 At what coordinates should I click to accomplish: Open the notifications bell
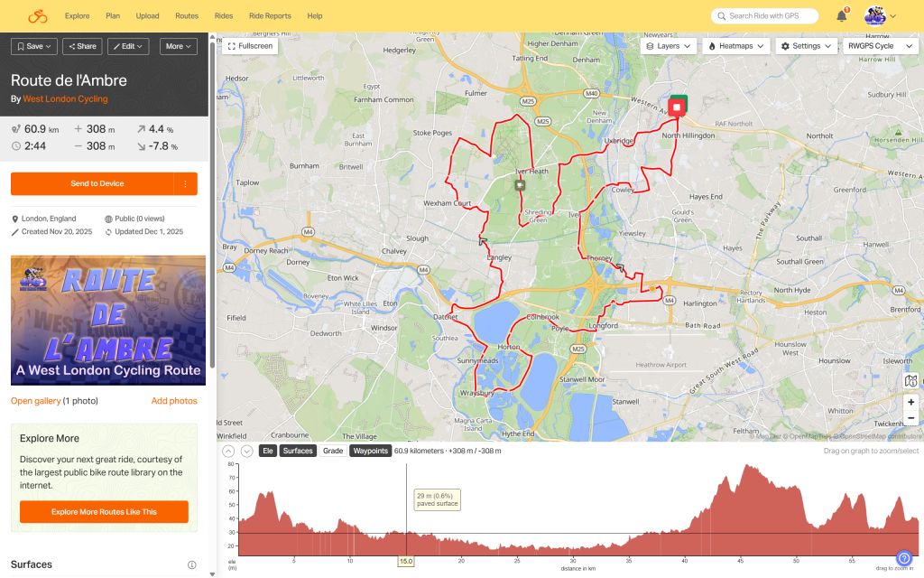[x=841, y=16]
